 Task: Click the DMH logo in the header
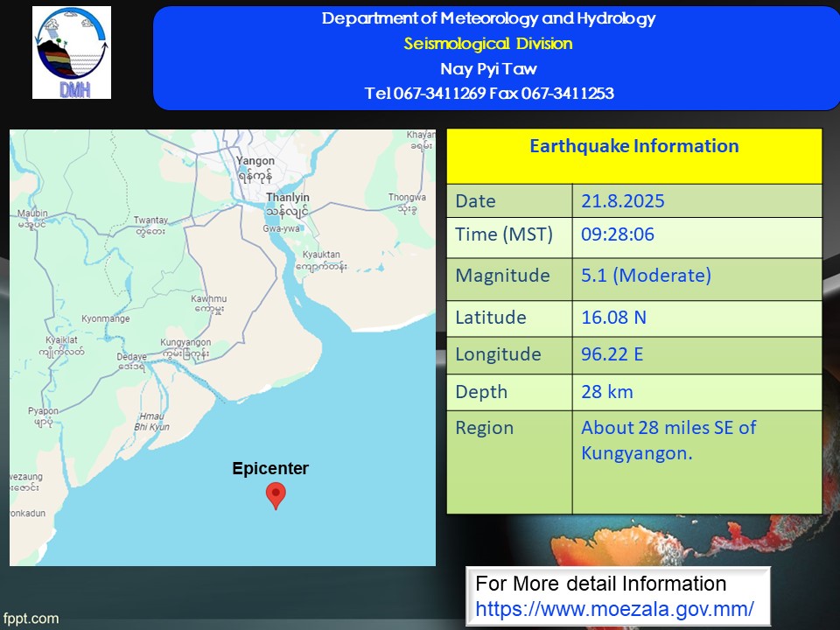tap(72, 52)
